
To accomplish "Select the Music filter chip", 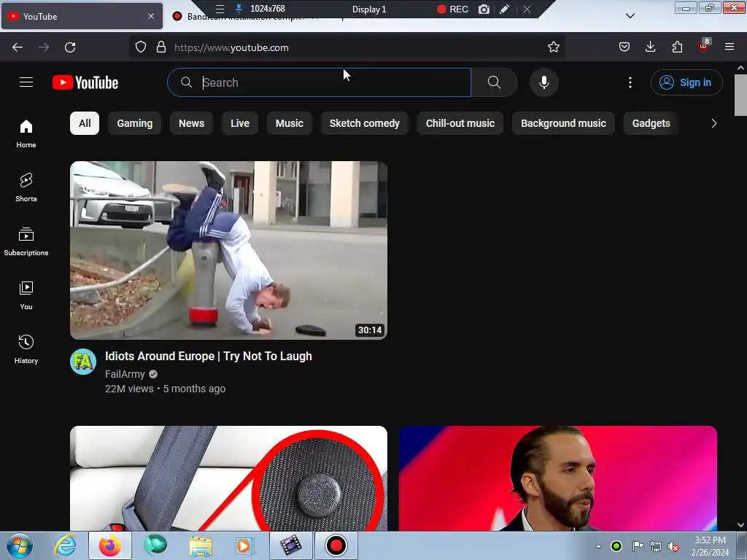I will click(289, 123).
